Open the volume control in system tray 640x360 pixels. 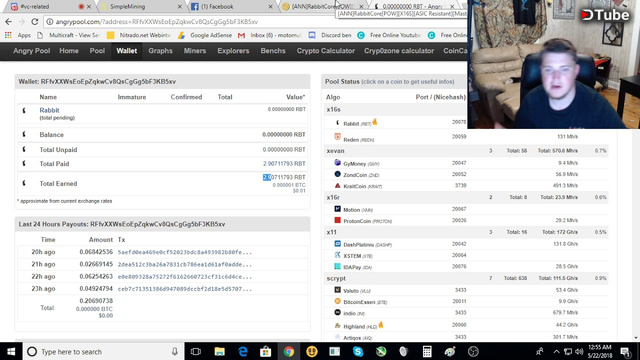pyautogui.click(x=579, y=351)
